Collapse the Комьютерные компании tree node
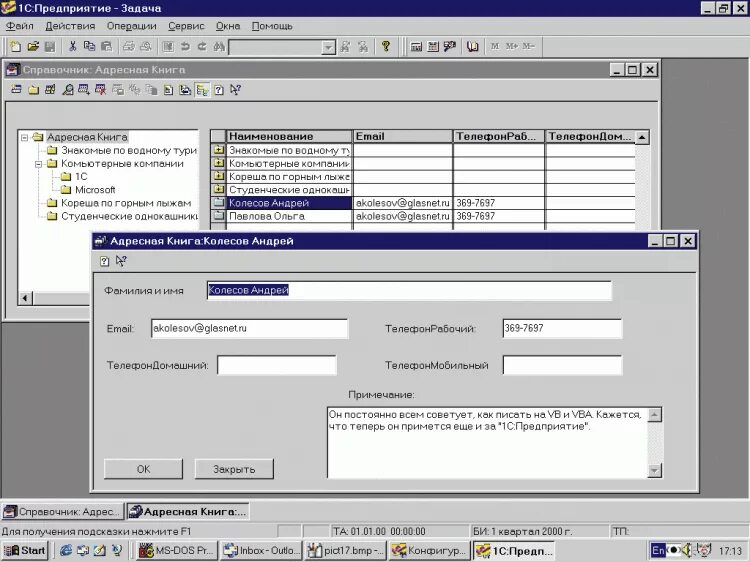750x562 pixels. 39,164
